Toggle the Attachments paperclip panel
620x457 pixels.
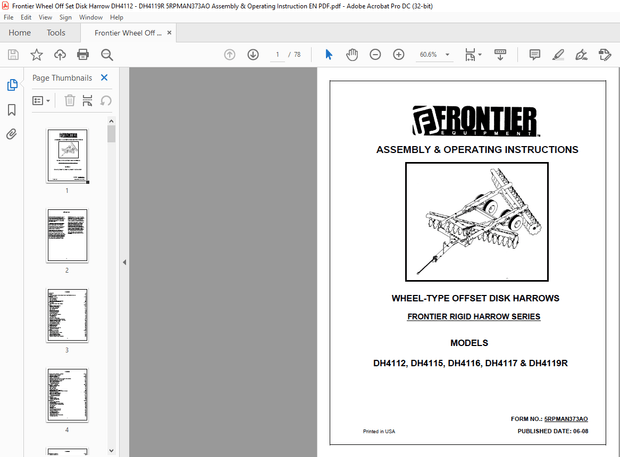pos(12,132)
